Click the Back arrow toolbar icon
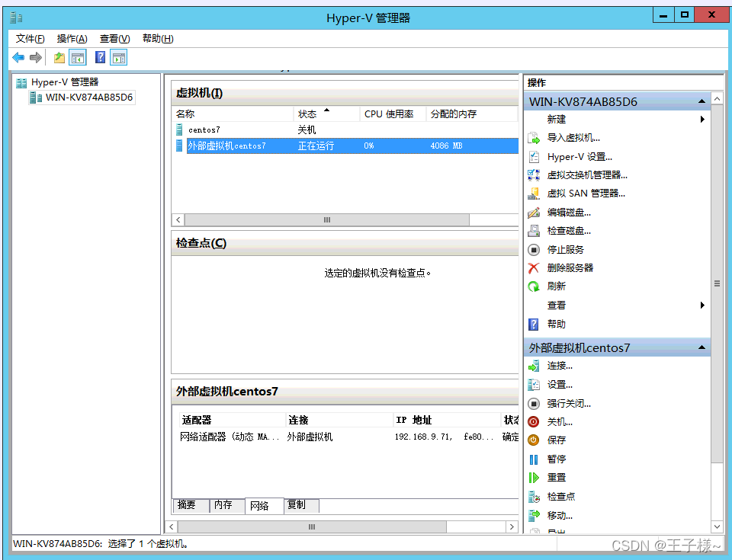The image size is (732, 560). 18,58
